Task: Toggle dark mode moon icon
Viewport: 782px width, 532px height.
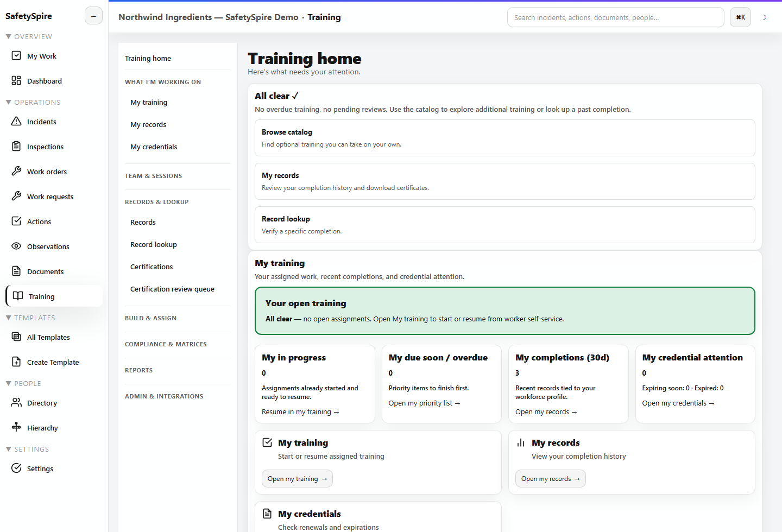Action: [764, 17]
